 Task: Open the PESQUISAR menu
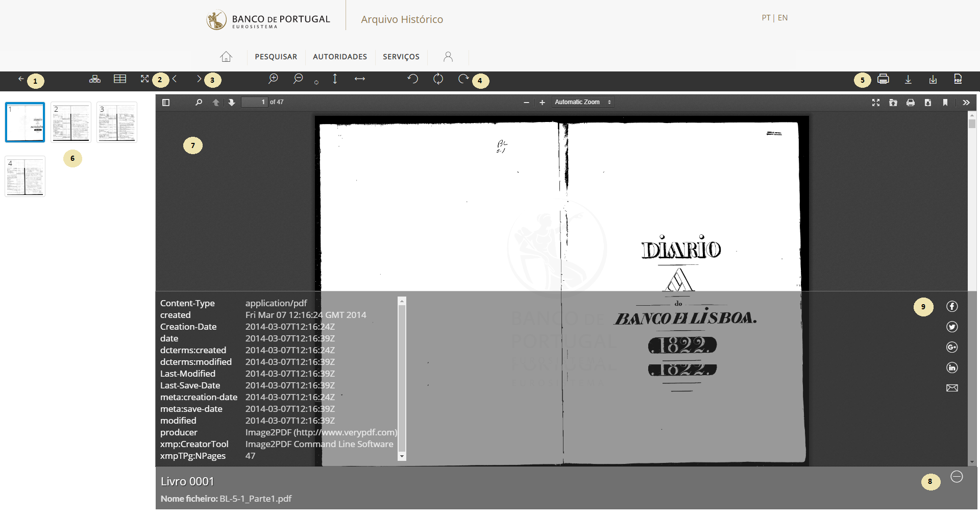tap(276, 57)
